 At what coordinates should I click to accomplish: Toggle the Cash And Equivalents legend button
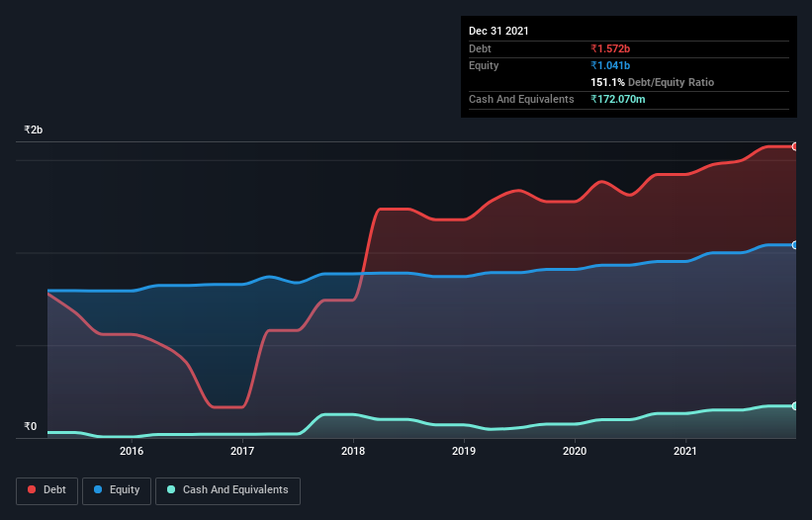[227, 490]
